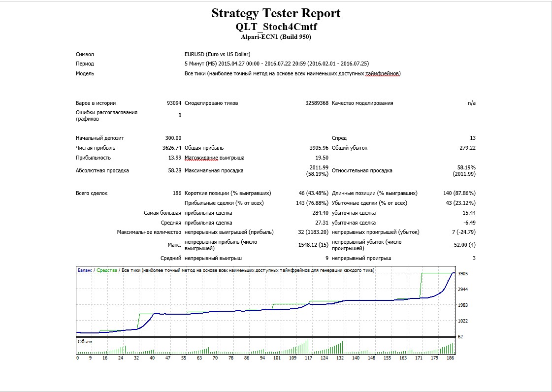The width and height of the screenshot is (552, 392).
Task: Click the blue 'Баланс' chart legend
Action: [85, 270]
